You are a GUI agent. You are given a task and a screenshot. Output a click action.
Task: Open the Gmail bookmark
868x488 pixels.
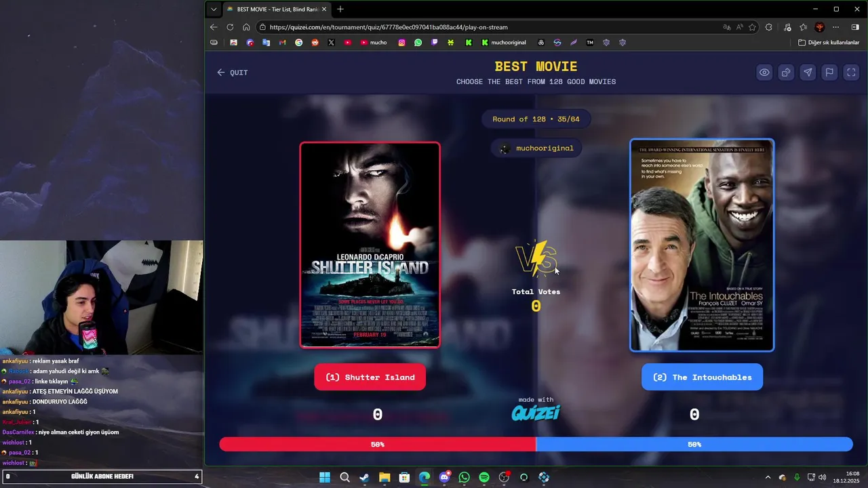point(283,42)
